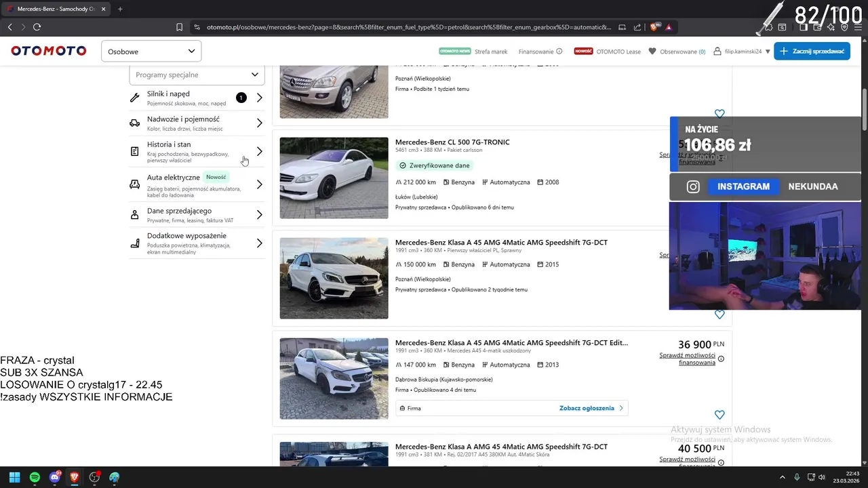Viewport: 868px width, 488px height.
Task: Click the OTOMOTO logo
Action: (x=49, y=51)
